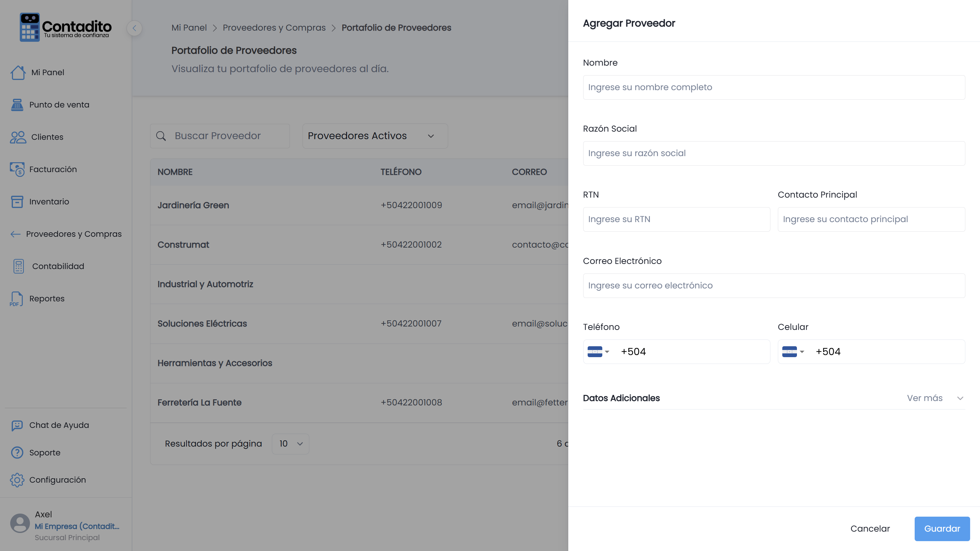Click the Punto de venta register icon
The height and width of the screenshot is (551, 980).
pyautogui.click(x=17, y=104)
